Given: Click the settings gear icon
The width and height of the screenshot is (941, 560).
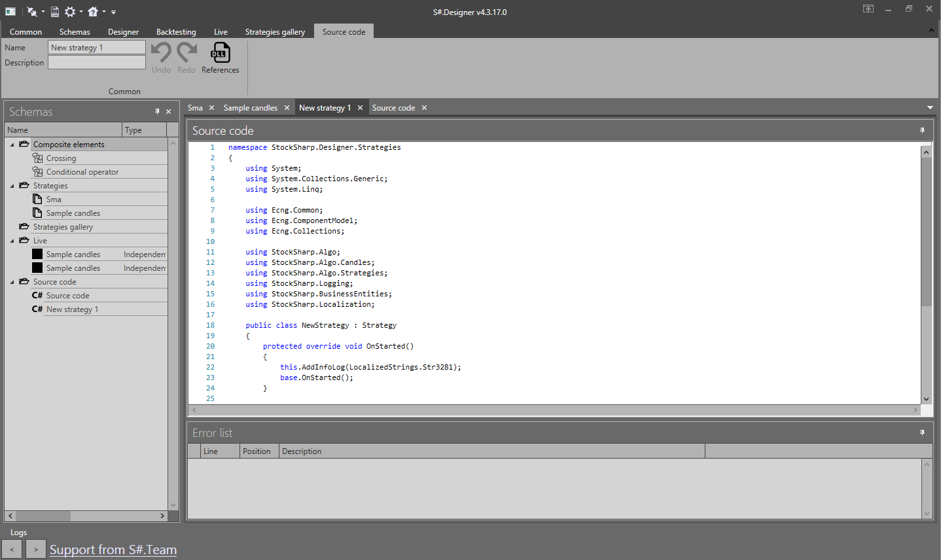Looking at the screenshot, I should tap(70, 12).
